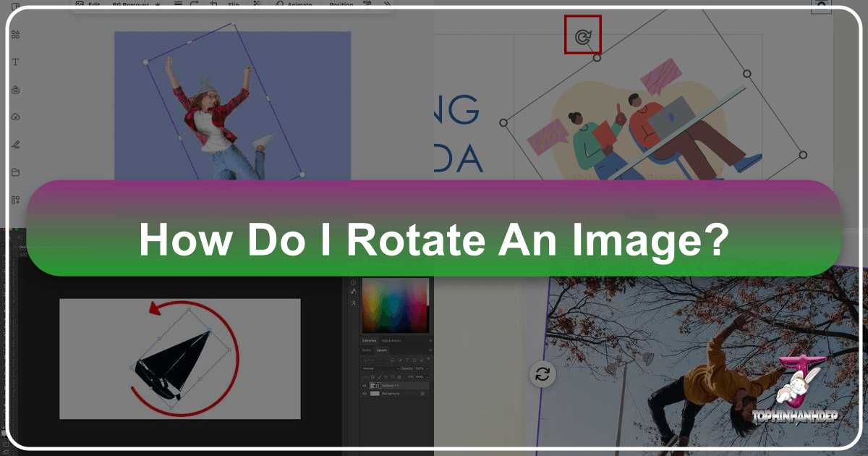Unlock the Background layer
This screenshot has height=456, width=868.
pos(422,393)
